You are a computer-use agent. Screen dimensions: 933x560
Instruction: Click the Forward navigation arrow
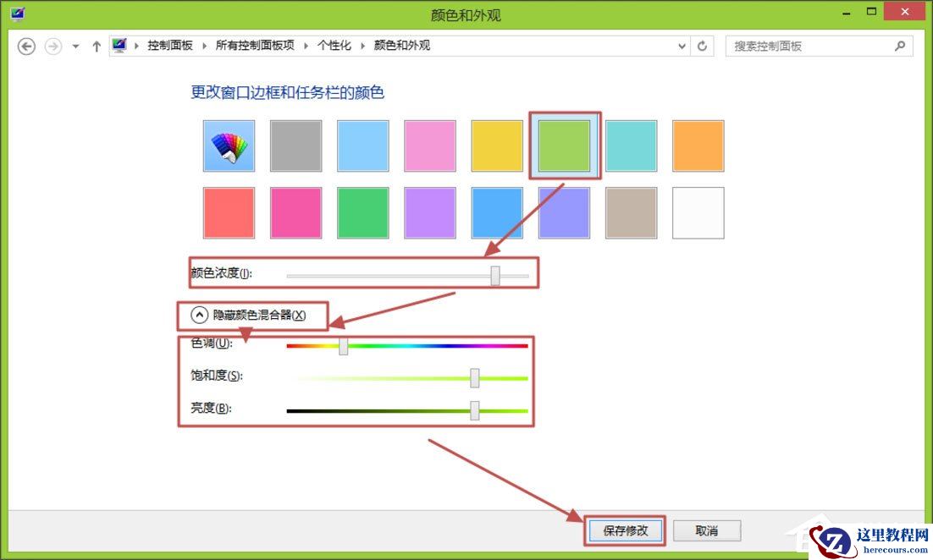point(52,46)
